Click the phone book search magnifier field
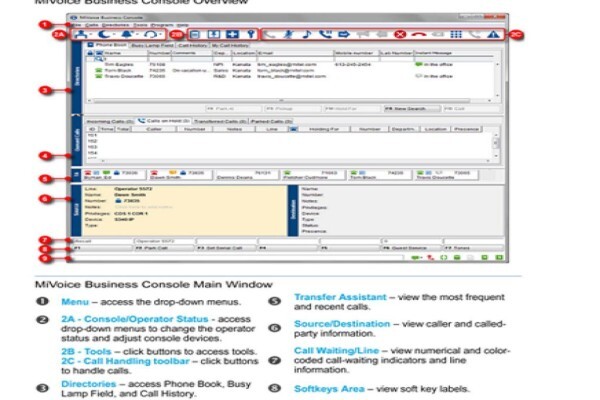 122,59
